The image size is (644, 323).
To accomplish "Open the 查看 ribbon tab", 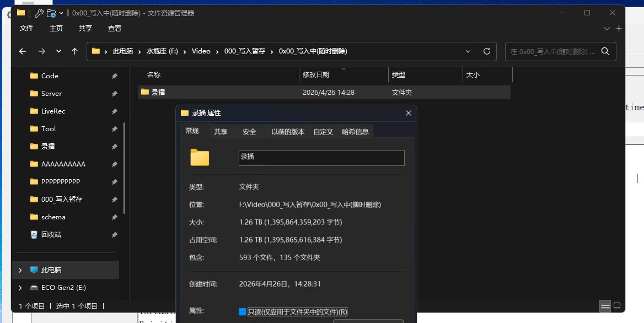I will coord(115,28).
